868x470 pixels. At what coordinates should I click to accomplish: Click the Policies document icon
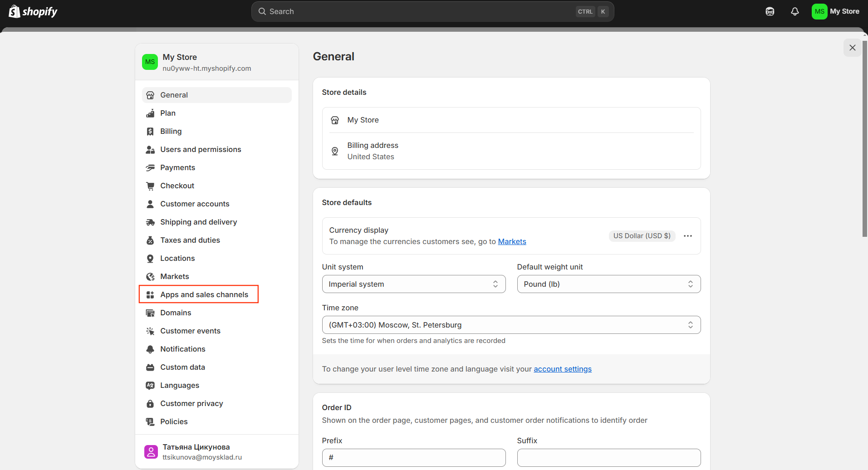150,421
